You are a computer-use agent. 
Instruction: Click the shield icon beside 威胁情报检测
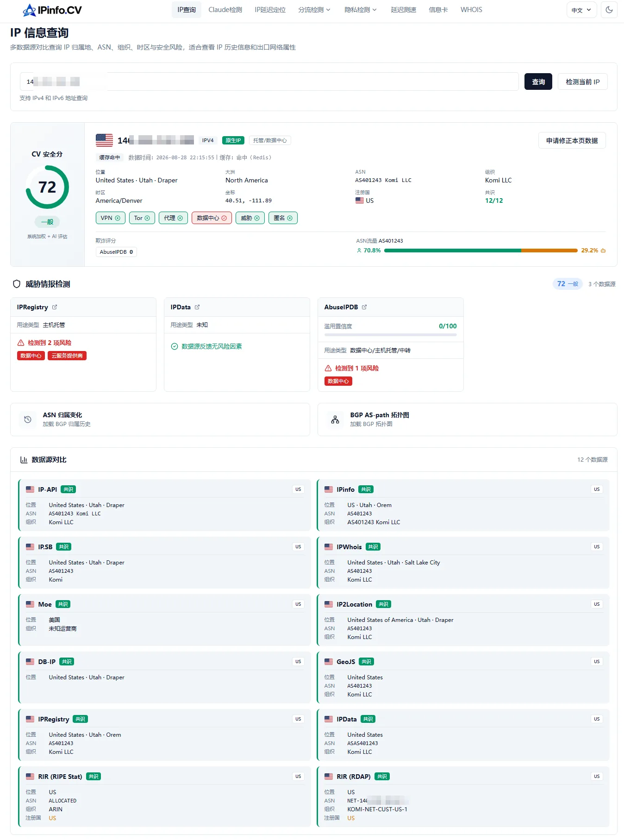point(17,284)
